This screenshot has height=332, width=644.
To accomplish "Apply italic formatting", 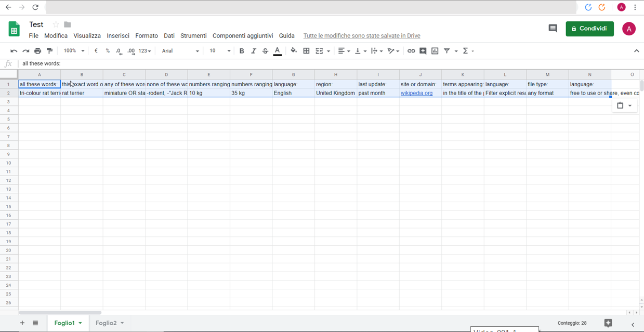I will coord(254,50).
